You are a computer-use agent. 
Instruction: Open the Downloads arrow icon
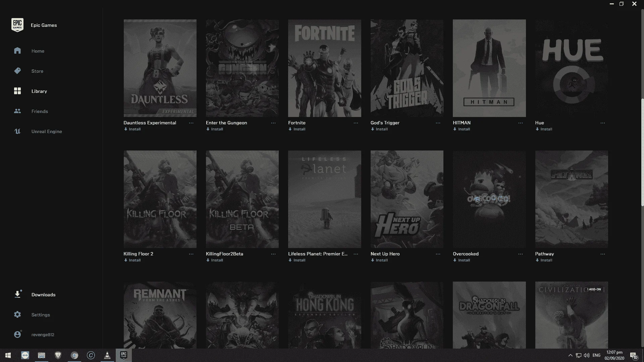click(x=17, y=294)
